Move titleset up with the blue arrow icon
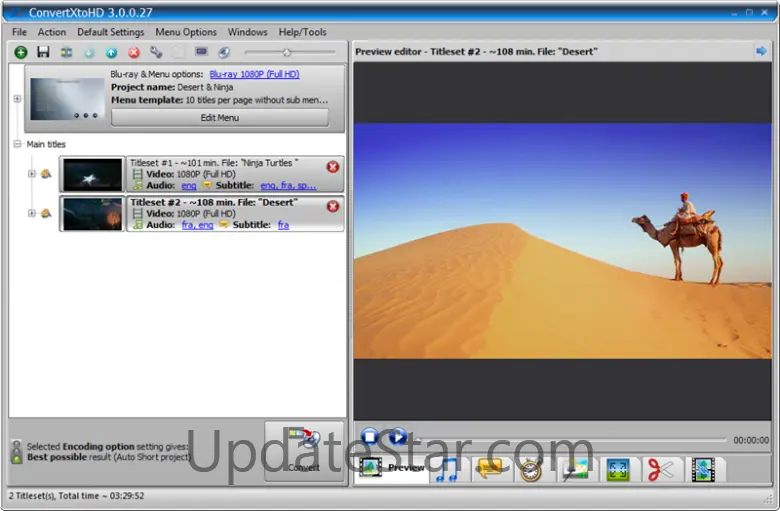This screenshot has height=511, width=780. tap(111, 52)
